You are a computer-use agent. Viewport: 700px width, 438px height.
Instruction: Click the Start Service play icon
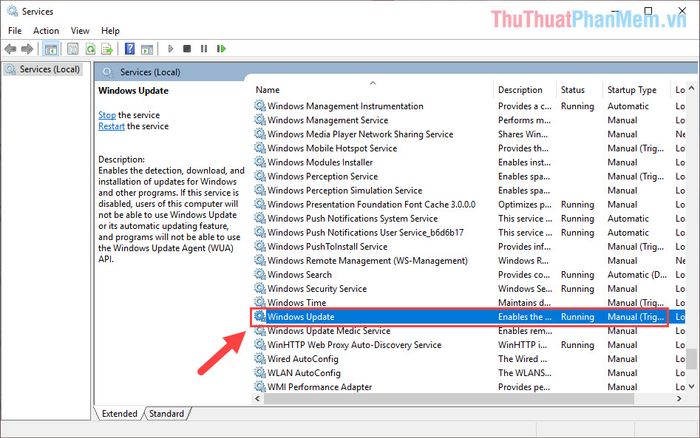tap(170, 49)
